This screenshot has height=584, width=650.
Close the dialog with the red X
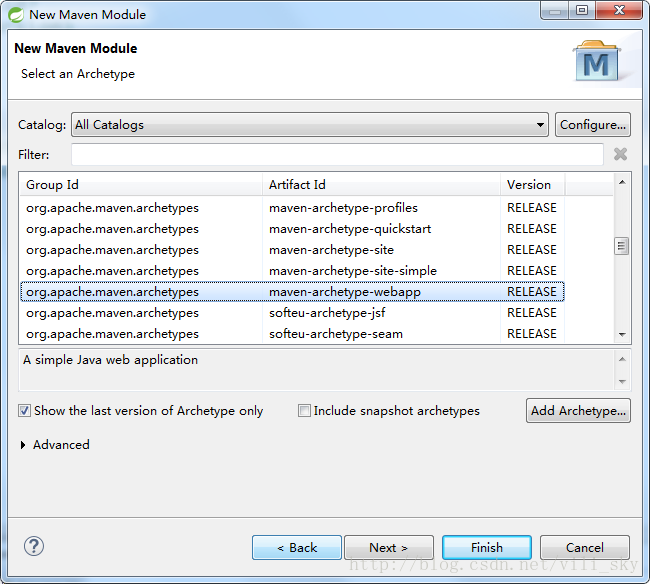[619, 10]
